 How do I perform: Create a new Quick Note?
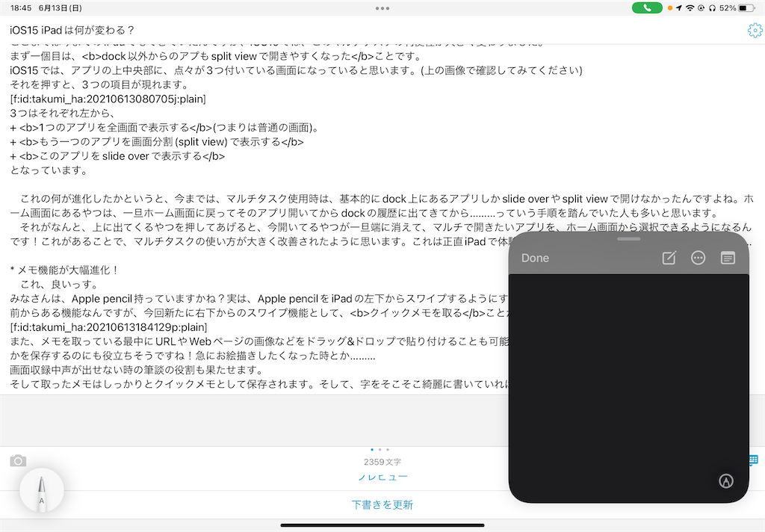pyautogui.click(x=669, y=258)
